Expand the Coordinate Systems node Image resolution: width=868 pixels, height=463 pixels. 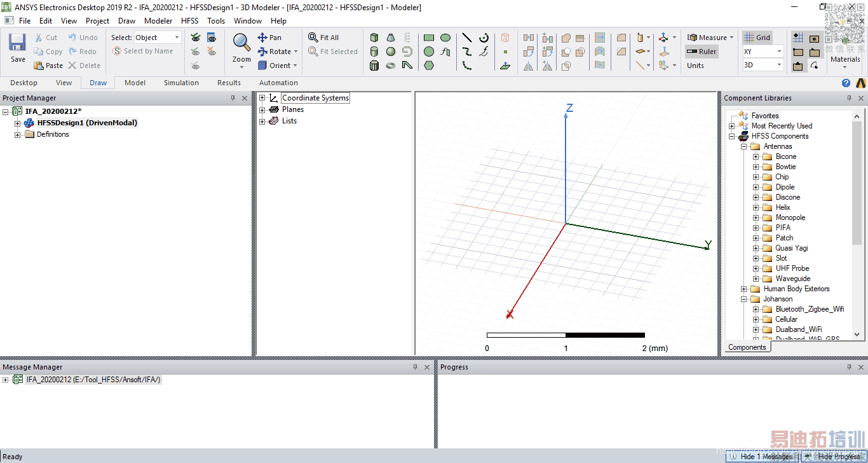(x=262, y=98)
